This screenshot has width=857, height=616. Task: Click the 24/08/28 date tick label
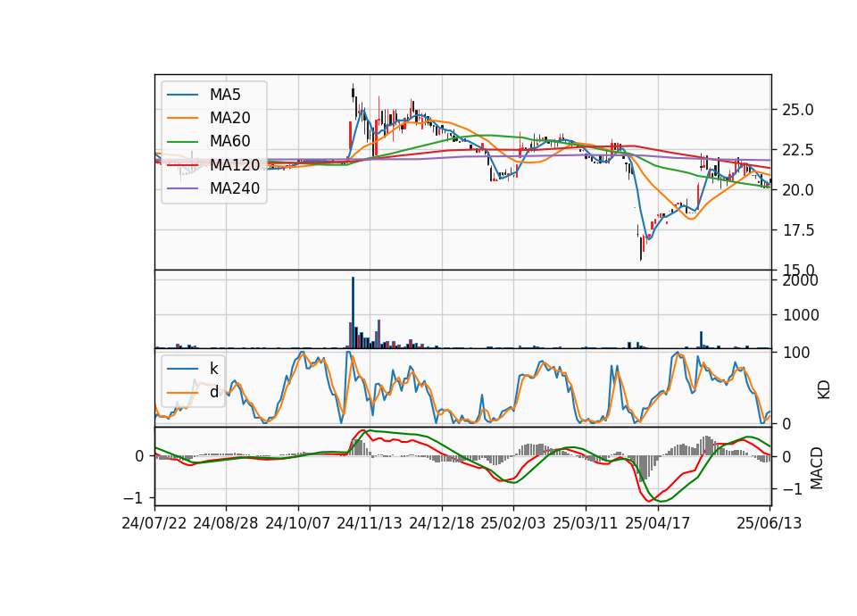pos(226,523)
